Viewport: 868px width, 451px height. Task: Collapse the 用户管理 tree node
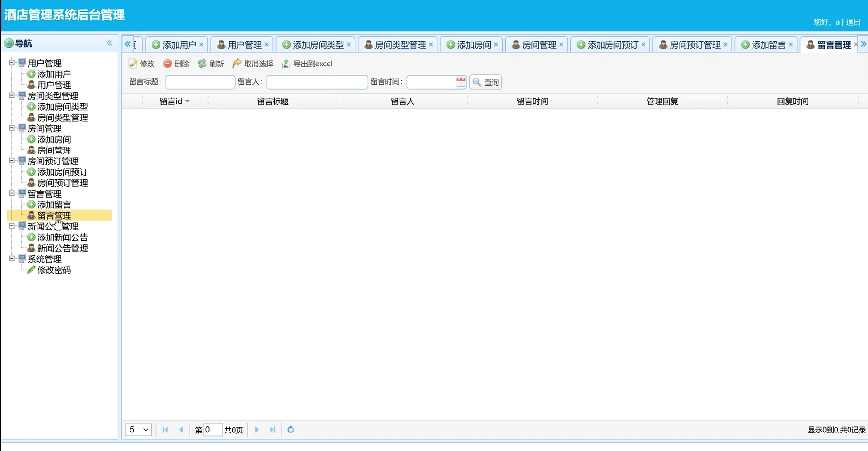pyautogui.click(x=12, y=62)
